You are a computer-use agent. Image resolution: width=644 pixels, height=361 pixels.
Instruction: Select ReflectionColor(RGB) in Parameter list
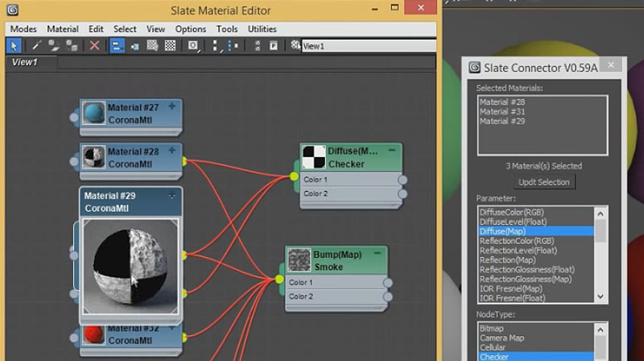[516, 241]
